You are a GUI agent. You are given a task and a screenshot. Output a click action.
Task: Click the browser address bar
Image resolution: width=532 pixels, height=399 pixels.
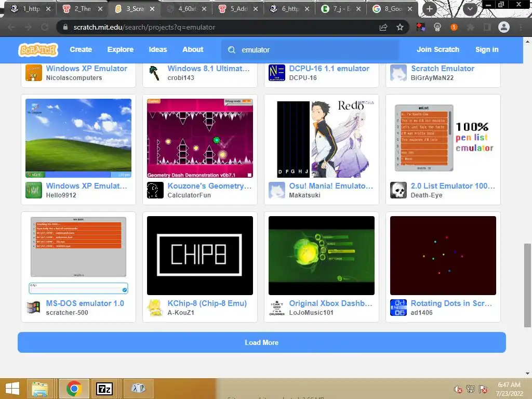[x=217, y=27]
